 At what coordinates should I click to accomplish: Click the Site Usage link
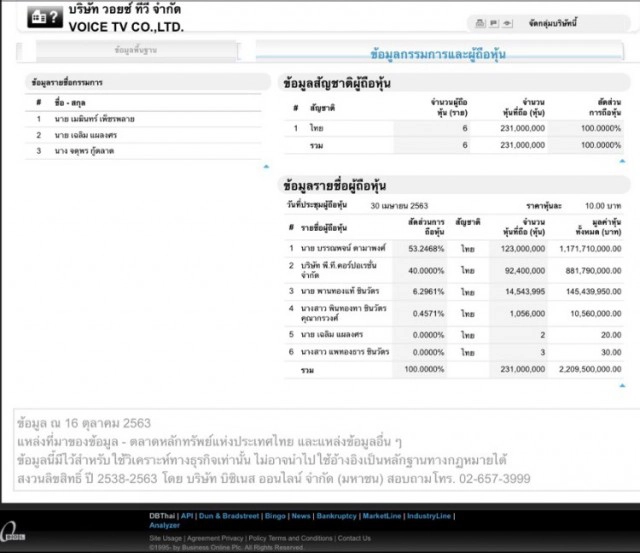[165, 538]
